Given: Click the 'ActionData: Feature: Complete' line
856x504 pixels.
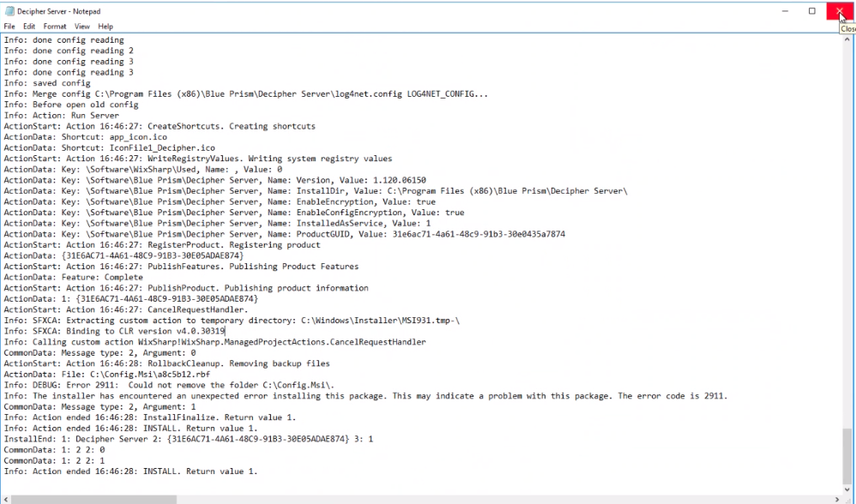Looking at the screenshot, I should click(74, 277).
